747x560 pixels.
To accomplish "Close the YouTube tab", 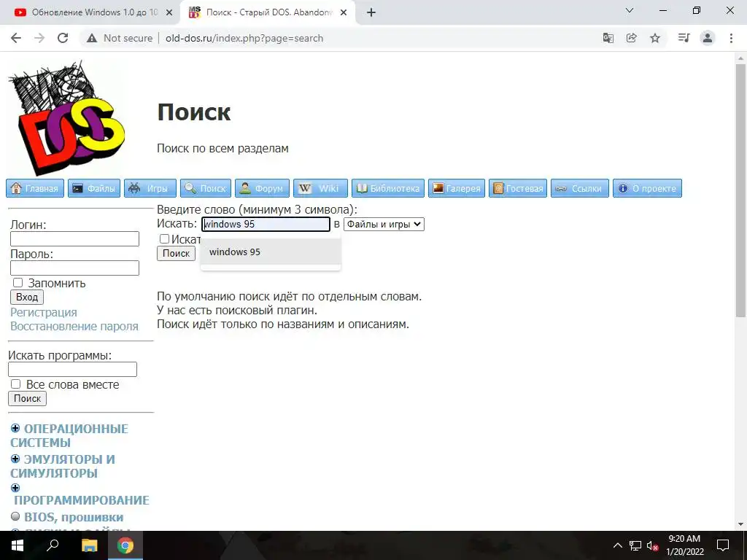I will [x=169, y=13].
